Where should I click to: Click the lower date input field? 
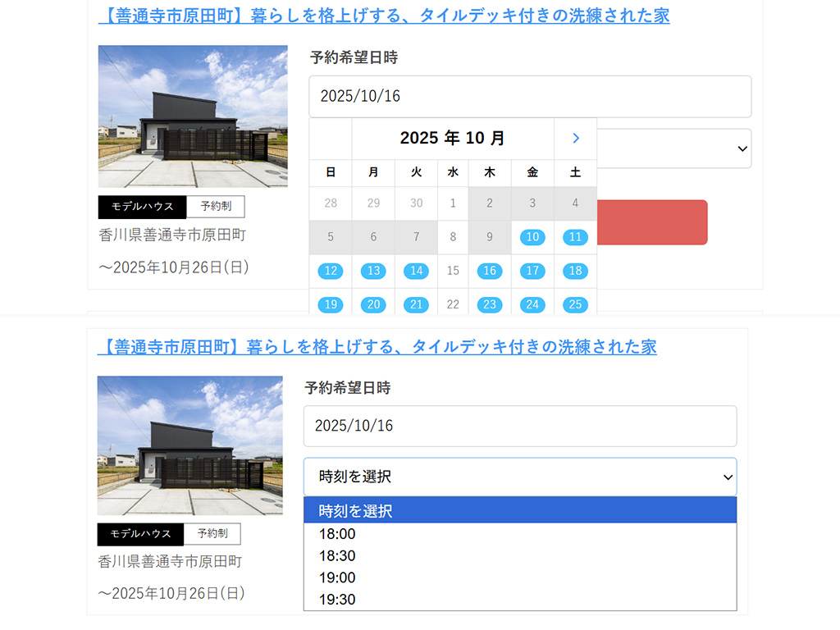coord(520,426)
